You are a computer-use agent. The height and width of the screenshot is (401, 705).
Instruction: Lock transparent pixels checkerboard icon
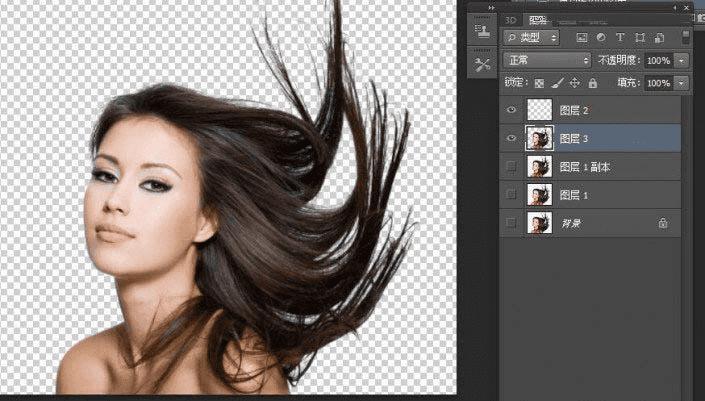[540, 83]
